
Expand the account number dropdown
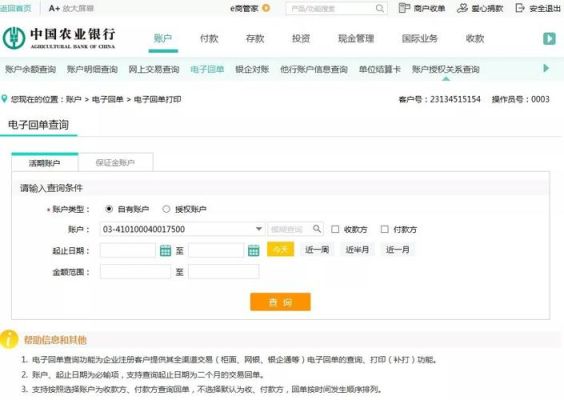pyautogui.click(x=259, y=229)
